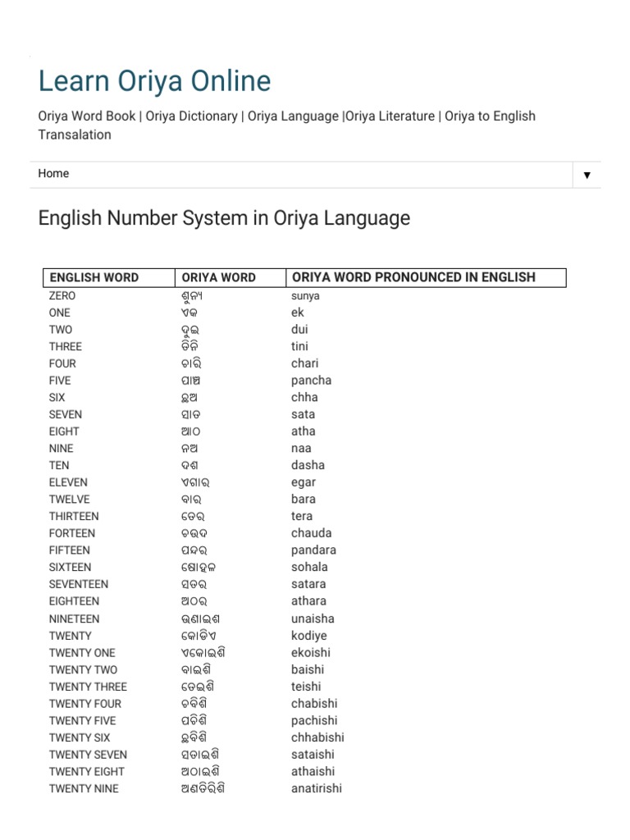
Task: Select the pronunciation 'pandara'
Action: tap(314, 550)
